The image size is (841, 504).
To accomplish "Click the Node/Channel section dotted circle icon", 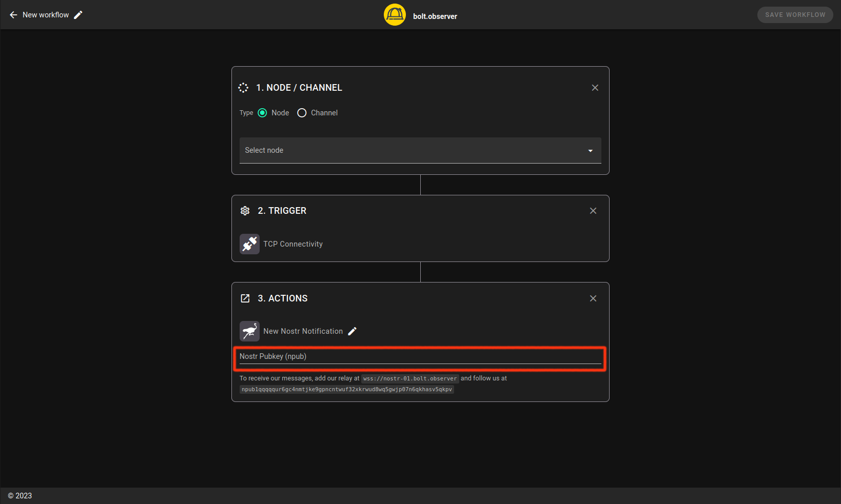I will [243, 88].
